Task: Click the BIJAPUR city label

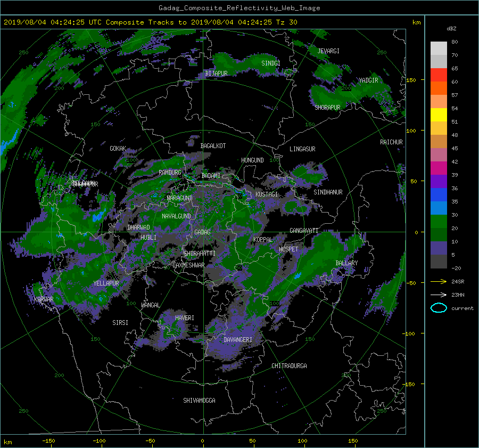Action: [216, 74]
